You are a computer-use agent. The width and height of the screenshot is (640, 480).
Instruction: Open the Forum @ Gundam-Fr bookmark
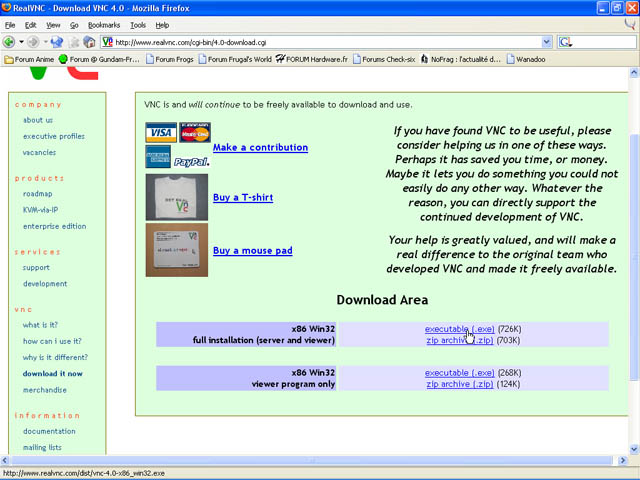coord(99,60)
